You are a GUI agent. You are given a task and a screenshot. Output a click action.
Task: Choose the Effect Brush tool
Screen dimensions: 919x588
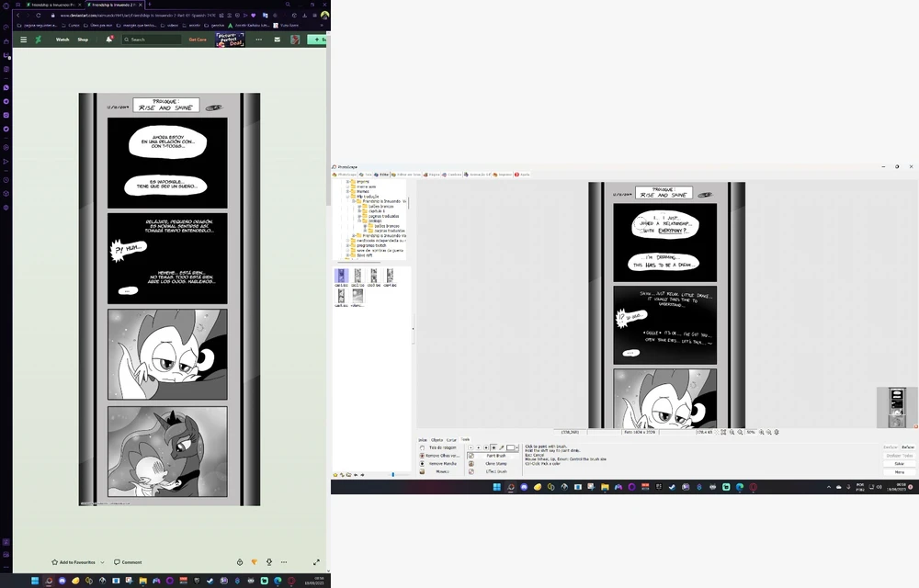[494, 471]
